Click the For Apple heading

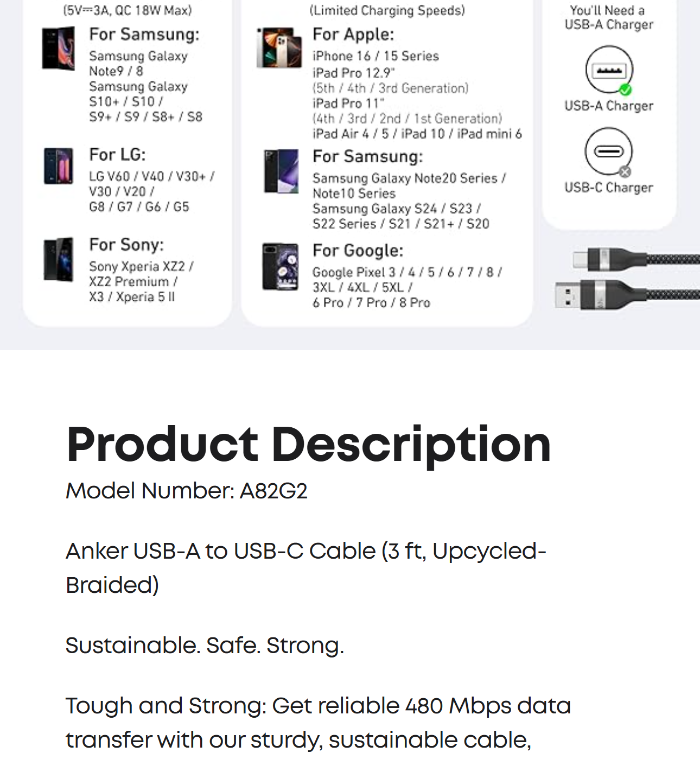[x=353, y=34]
